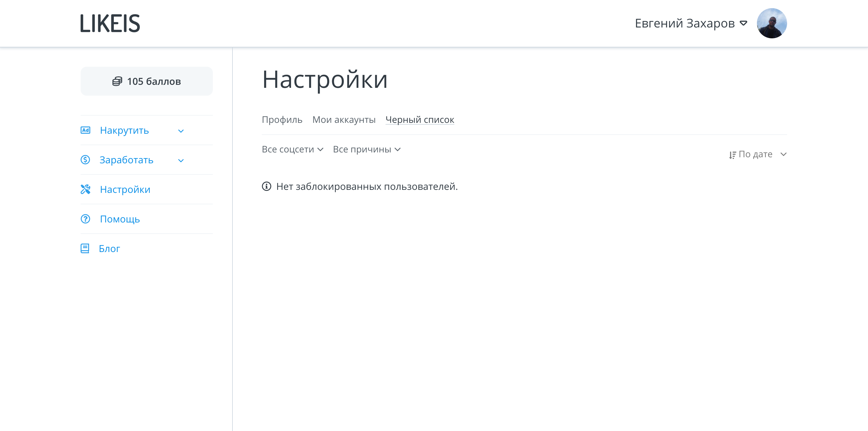Switch to the Профиль tab
Image resolution: width=868 pixels, height=431 pixels.
coord(282,120)
